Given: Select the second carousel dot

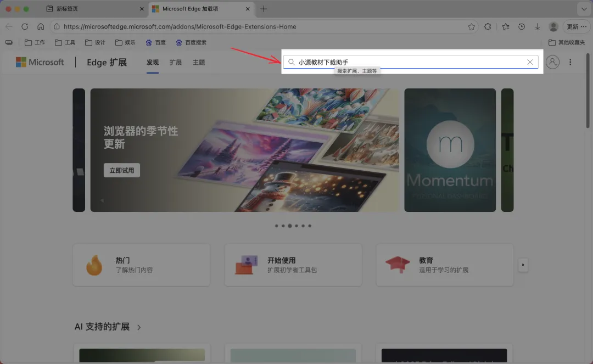Looking at the screenshot, I should click(x=283, y=226).
